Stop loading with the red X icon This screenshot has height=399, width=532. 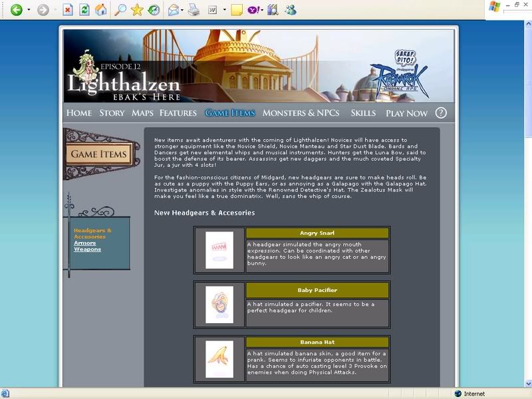tap(68, 10)
